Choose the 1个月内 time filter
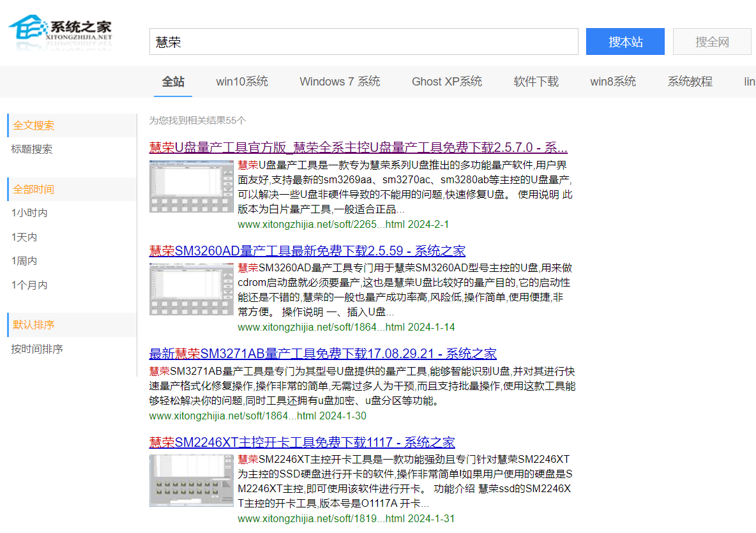The width and height of the screenshot is (756, 533). [x=29, y=285]
